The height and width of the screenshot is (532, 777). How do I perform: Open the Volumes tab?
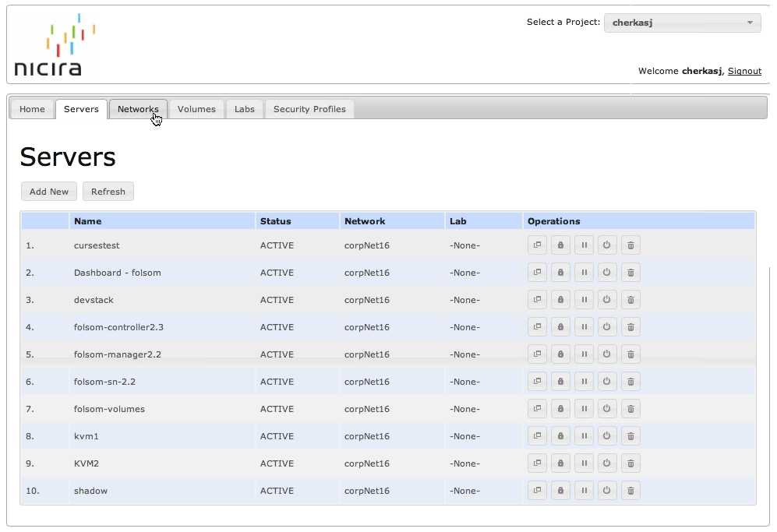pyautogui.click(x=196, y=109)
